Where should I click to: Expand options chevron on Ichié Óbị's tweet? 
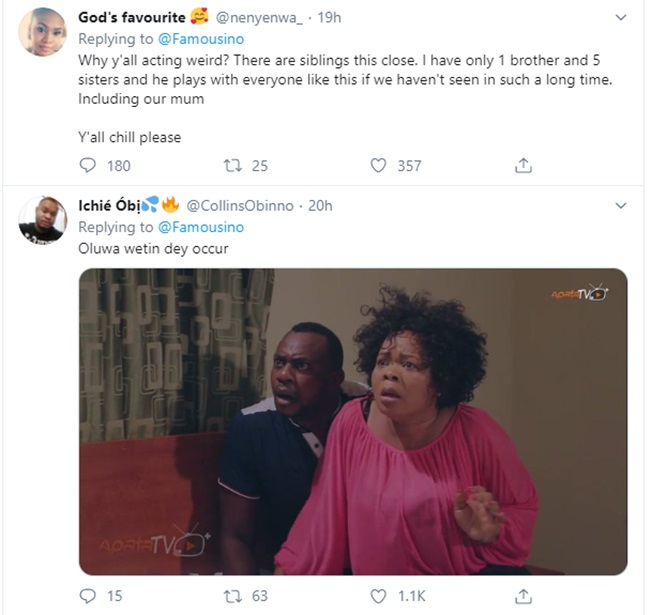tap(620, 205)
